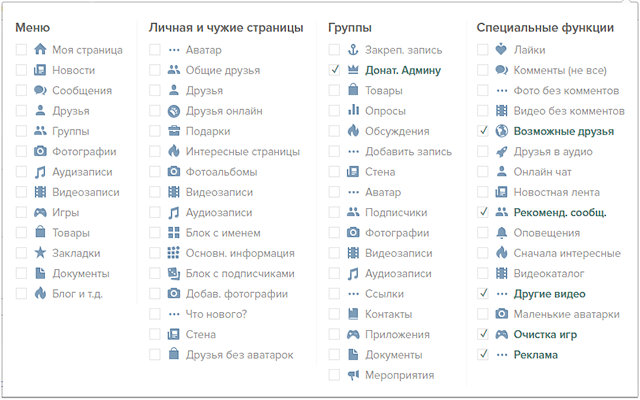Check the Маленькие аватарки checkbox
640x400 pixels.
point(482,314)
